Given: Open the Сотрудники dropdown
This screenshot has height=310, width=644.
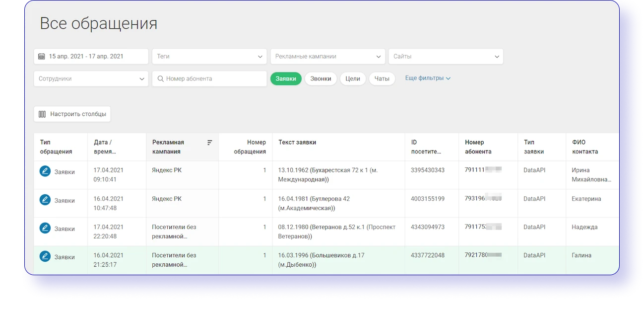Looking at the screenshot, I should (x=91, y=78).
